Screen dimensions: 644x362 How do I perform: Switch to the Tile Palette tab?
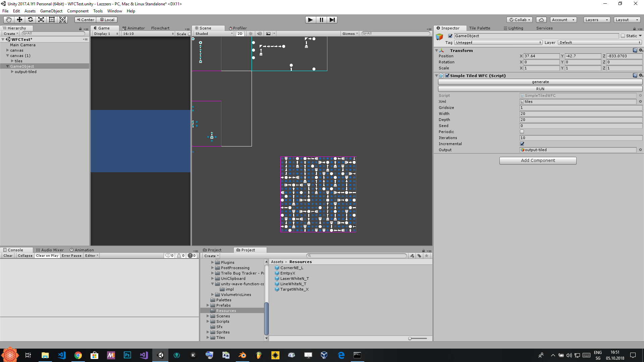point(480,28)
